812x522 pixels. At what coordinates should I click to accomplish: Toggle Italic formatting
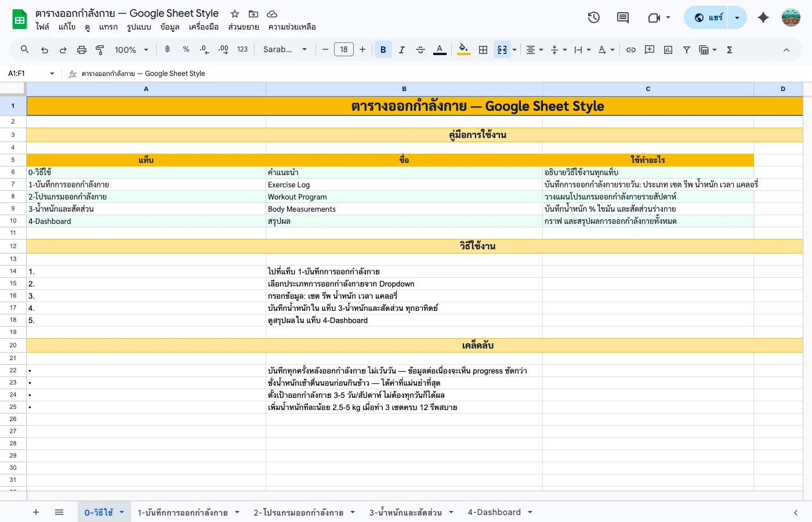click(x=401, y=50)
